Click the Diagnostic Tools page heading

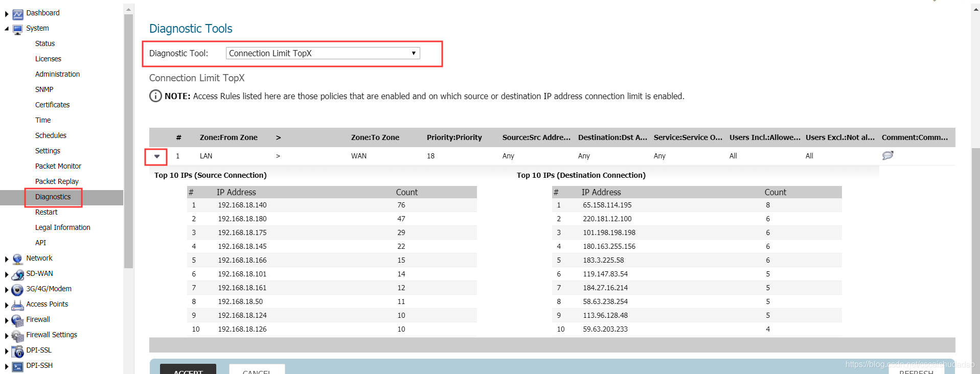191,29
